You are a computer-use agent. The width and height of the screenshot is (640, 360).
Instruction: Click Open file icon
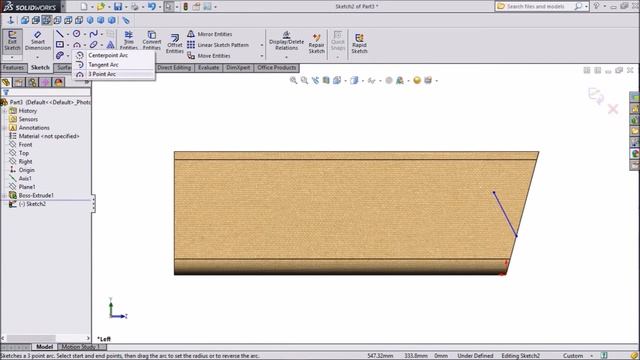tap(100, 7)
